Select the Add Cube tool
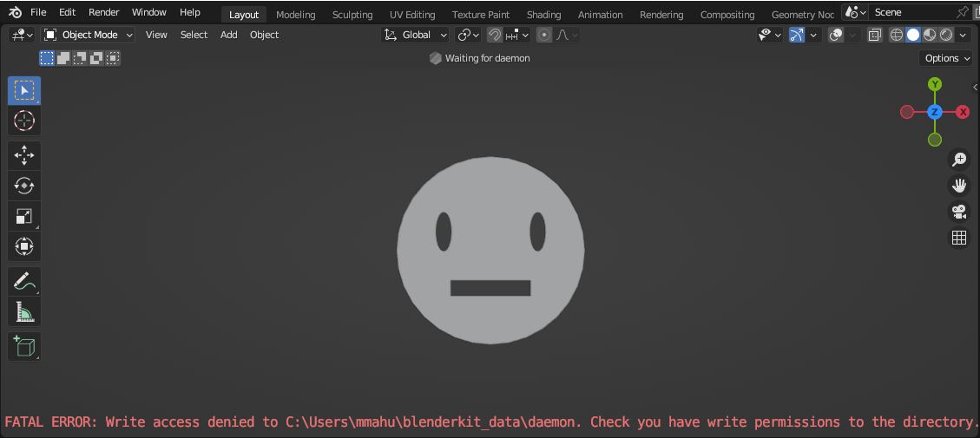 coord(24,346)
